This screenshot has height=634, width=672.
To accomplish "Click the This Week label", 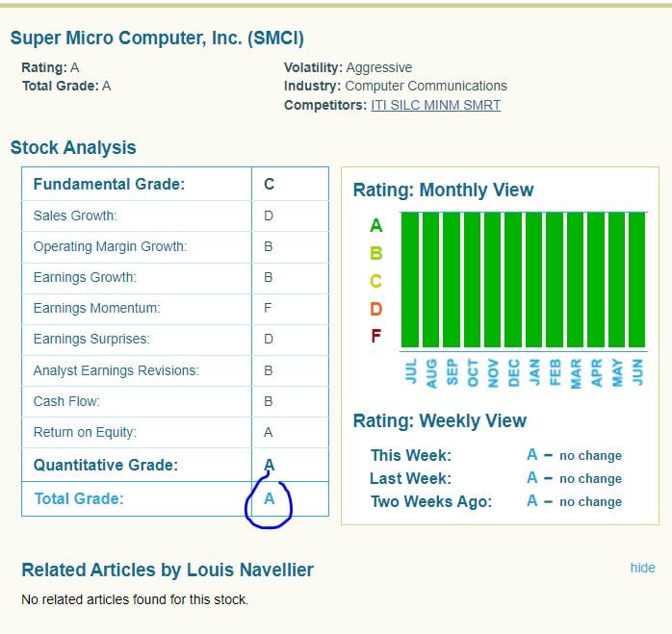I will pos(411,455).
